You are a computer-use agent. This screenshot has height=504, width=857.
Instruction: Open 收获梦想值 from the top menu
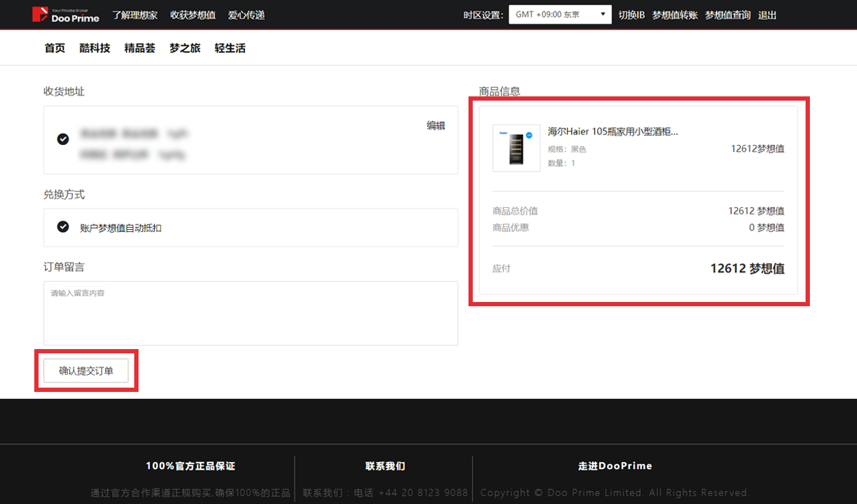tap(193, 15)
